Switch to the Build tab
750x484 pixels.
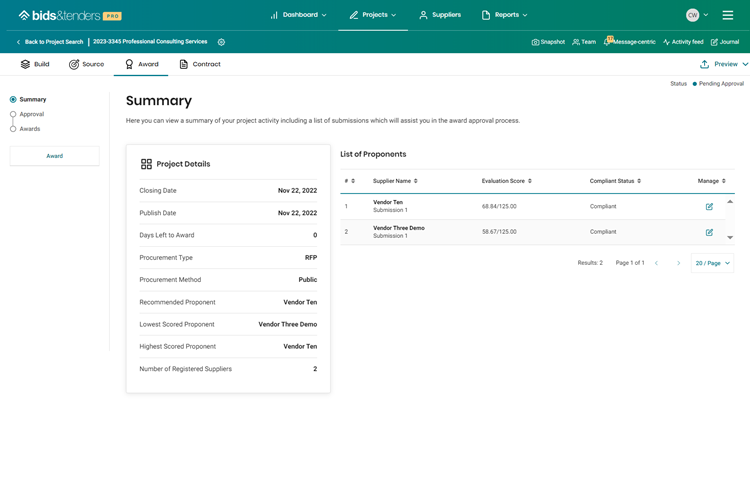[x=35, y=64]
